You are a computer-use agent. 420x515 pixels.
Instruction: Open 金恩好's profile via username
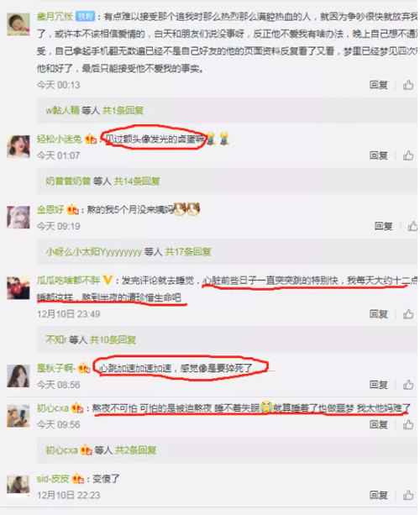click(x=50, y=209)
